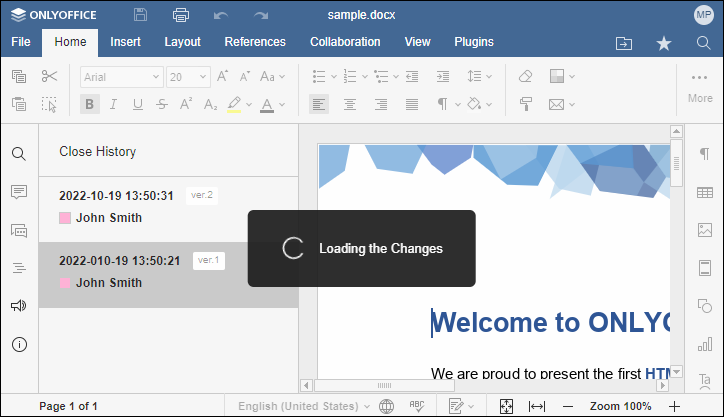Switch to the Plugins tab
Image resolution: width=724 pixels, height=417 pixels.
pyautogui.click(x=474, y=42)
